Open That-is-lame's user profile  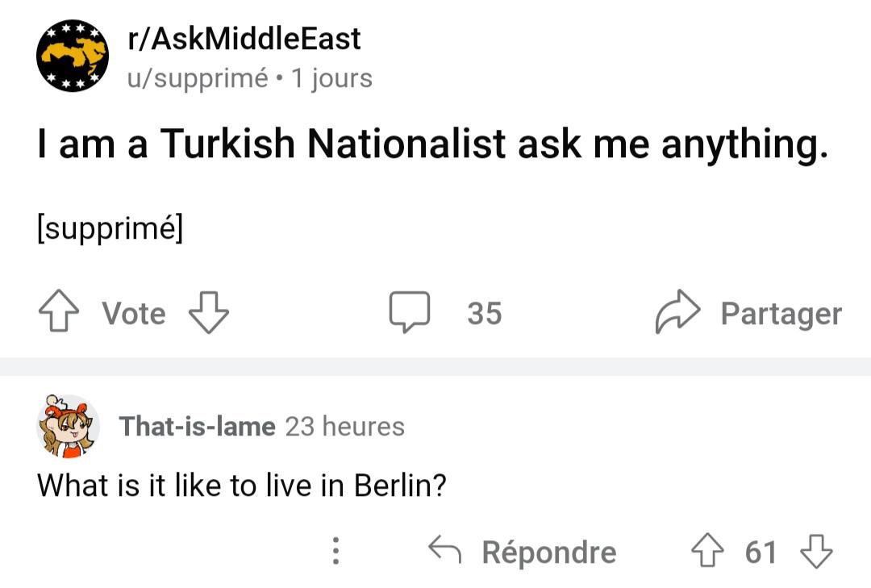tap(198, 426)
